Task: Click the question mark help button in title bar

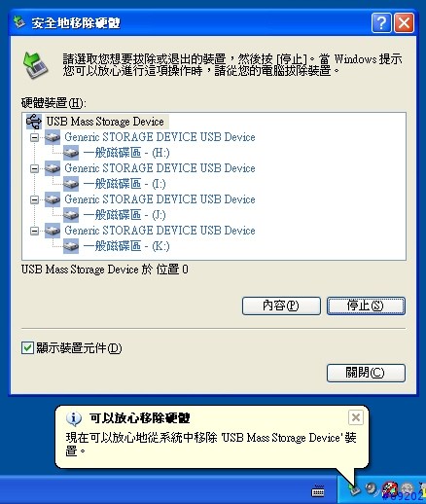Action: click(381, 23)
